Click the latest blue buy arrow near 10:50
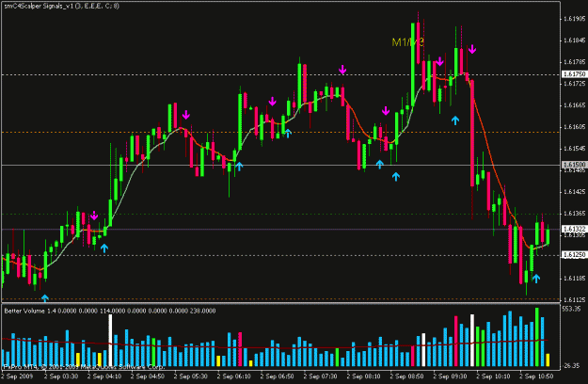Screen dimensions: 588x384 point(536,279)
